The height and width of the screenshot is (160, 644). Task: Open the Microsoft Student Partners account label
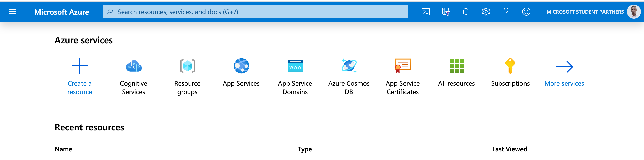tap(585, 12)
